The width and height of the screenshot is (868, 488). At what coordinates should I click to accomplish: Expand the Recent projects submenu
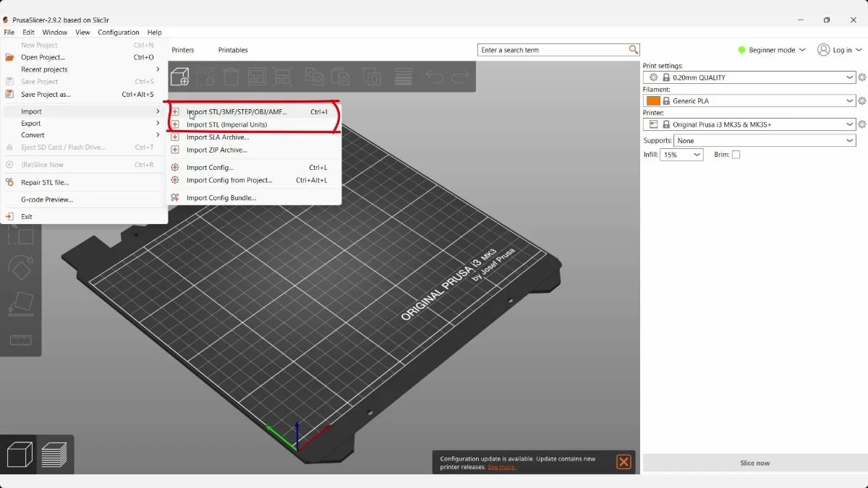pos(84,69)
